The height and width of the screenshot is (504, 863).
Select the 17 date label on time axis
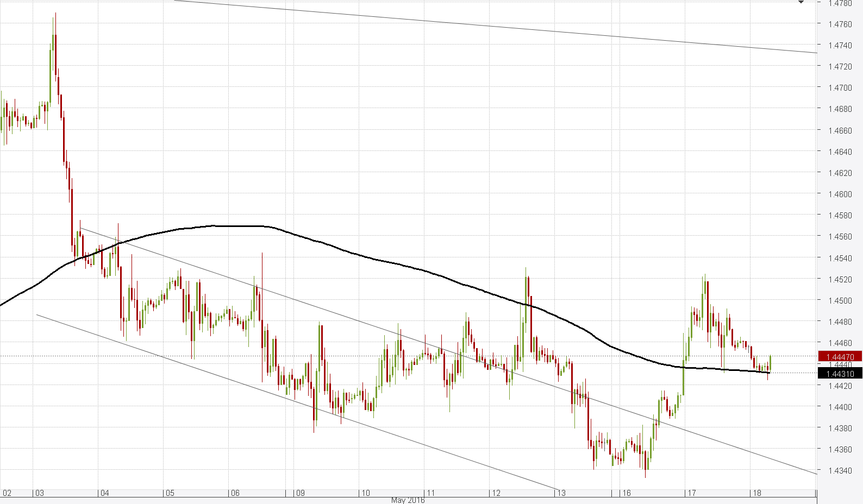coord(691,493)
